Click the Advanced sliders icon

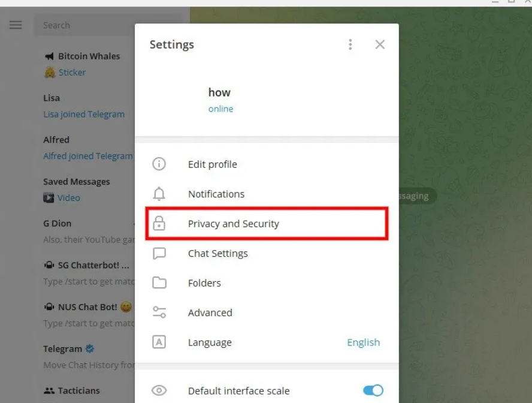tap(159, 312)
